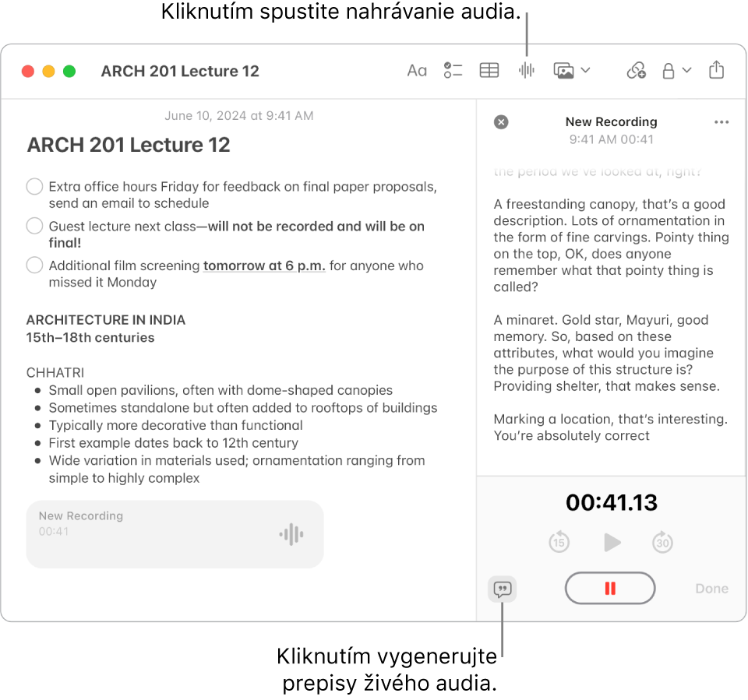This screenshot has height=700, width=748.
Task: Click 'Typically more decorative than functional' bullet
Action: pyautogui.click(x=175, y=425)
